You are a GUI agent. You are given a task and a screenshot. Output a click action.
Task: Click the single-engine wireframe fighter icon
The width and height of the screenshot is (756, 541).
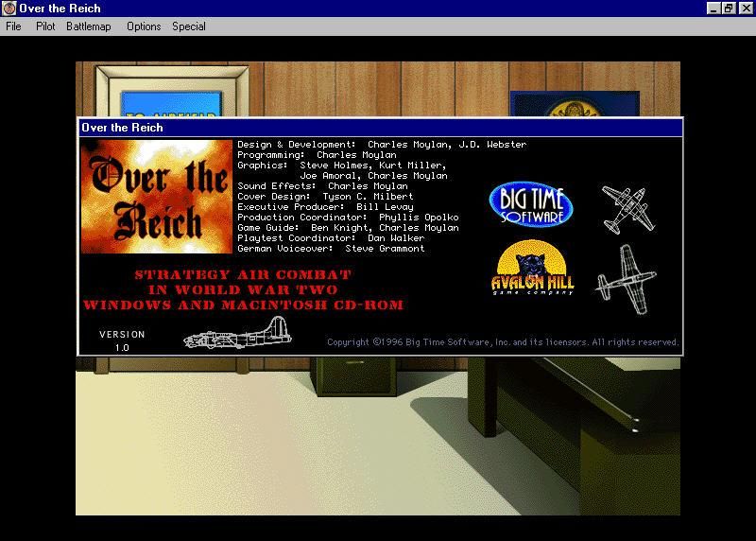[x=627, y=280]
